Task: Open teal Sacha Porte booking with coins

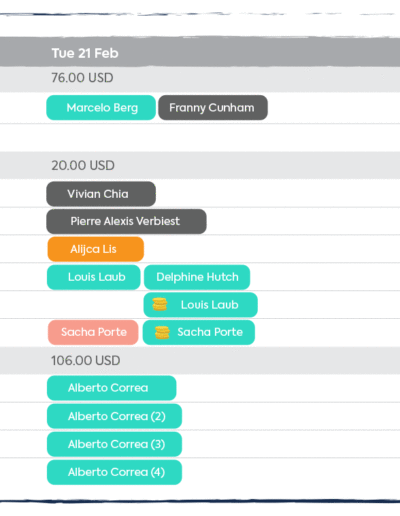Action: point(199,332)
